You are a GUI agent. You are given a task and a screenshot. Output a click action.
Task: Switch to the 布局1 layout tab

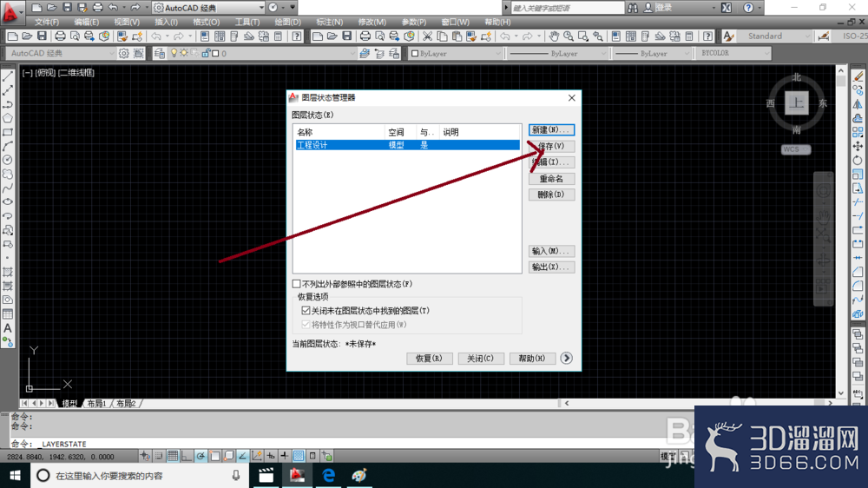pyautogui.click(x=97, y=404)
